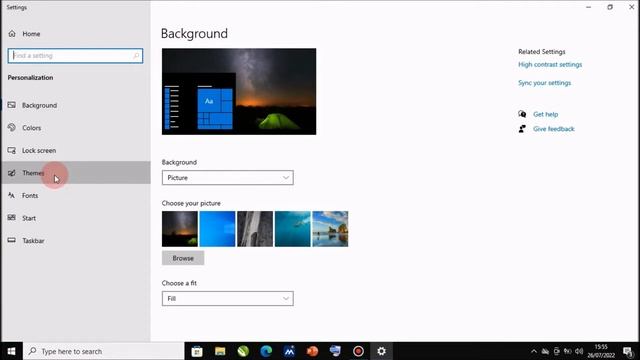640x360 pixels.
Task: Open the blue monitor app icon on taskbar
Action: pos(335,351)
